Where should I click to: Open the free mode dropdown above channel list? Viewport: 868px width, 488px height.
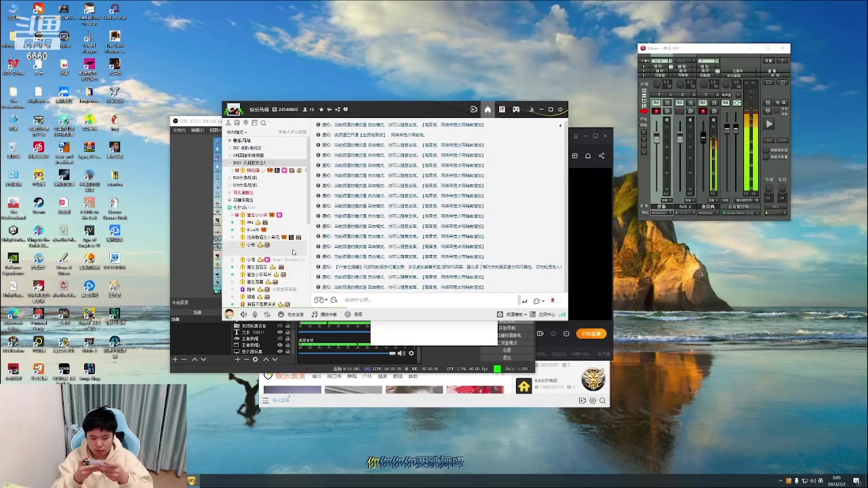tap(237, 132)
